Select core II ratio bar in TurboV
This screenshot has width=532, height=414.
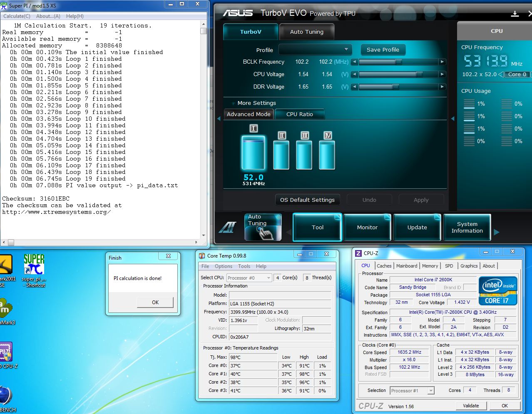pyautogui.click(x=281, y=155)
